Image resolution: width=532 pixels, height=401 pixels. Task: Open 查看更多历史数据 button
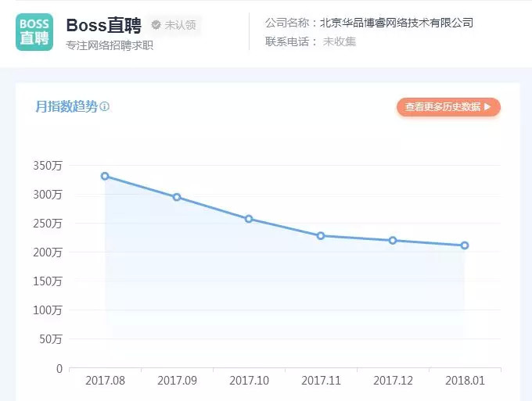pyautogui.click(x=448, y=107)
